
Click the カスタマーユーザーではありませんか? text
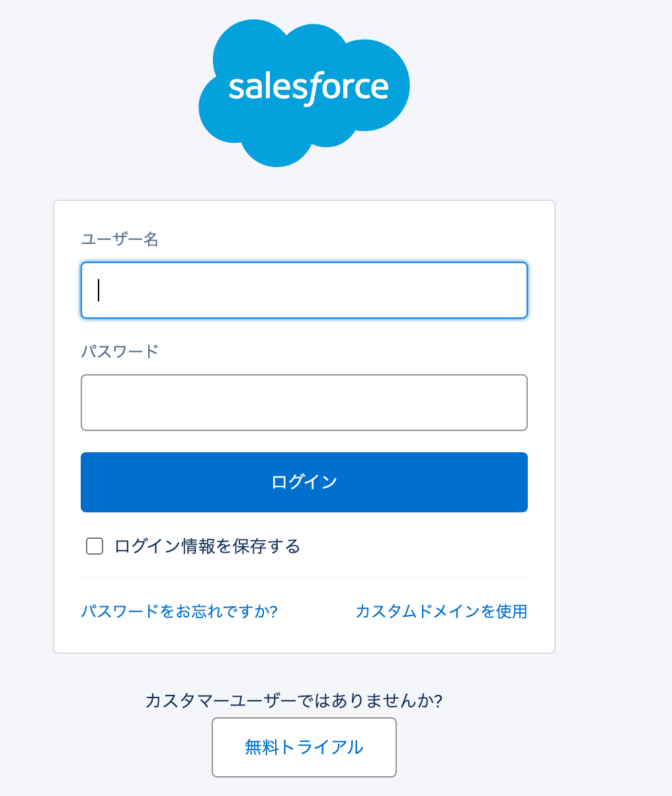coord(294,700)
